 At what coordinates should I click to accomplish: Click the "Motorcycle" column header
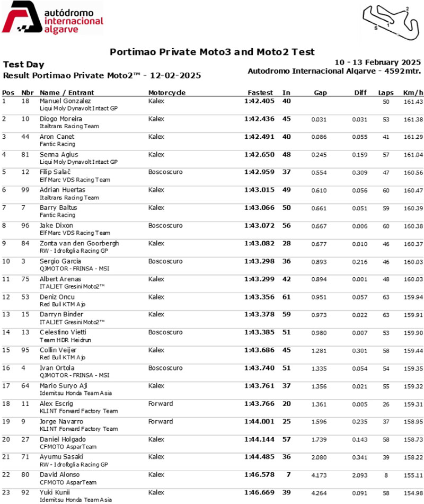167,93
